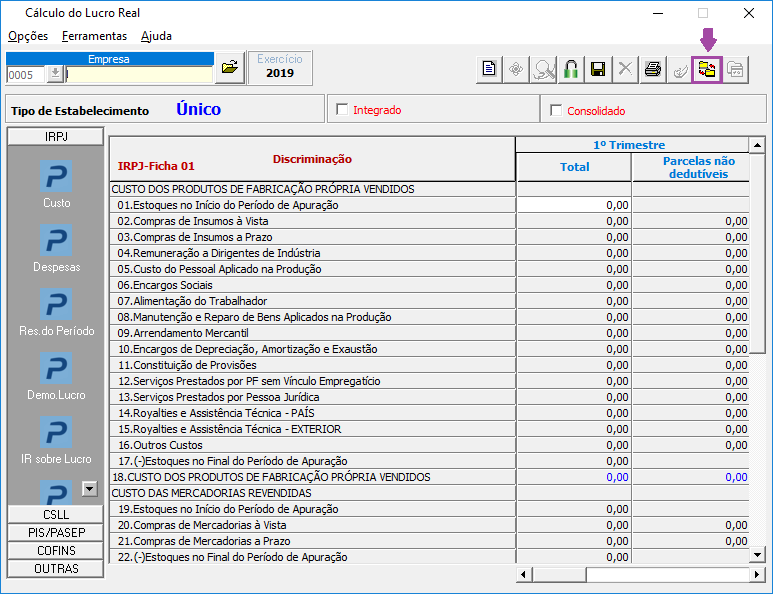Select row 05.Custo do Pessoal Aplicado
773x594 pixels.
pyautogui.click(x=313, y=269)
